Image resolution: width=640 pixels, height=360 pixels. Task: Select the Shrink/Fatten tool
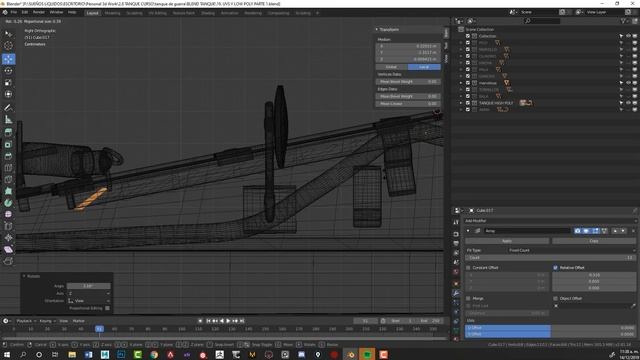[8, 238]
